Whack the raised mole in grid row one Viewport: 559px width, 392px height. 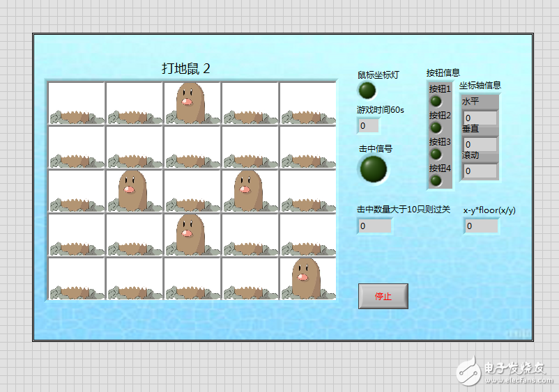[192, 103]
